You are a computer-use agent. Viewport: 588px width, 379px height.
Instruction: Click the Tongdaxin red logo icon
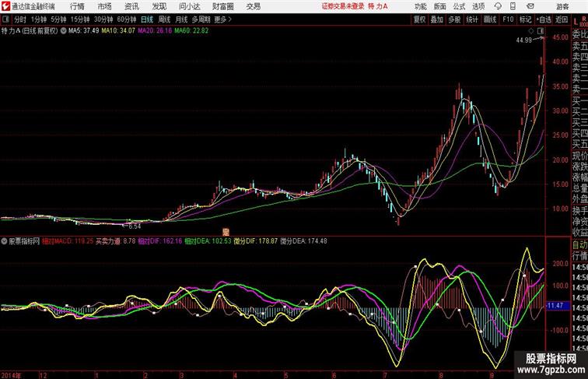5,6
